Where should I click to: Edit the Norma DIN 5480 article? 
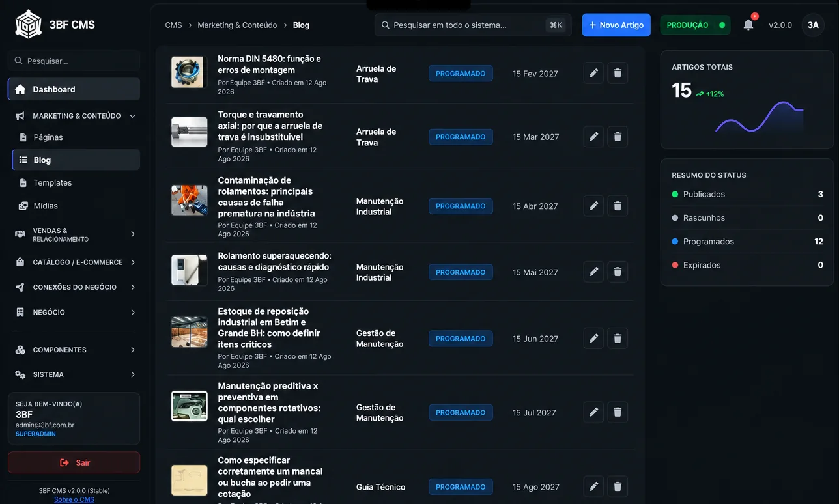[593, 74]
